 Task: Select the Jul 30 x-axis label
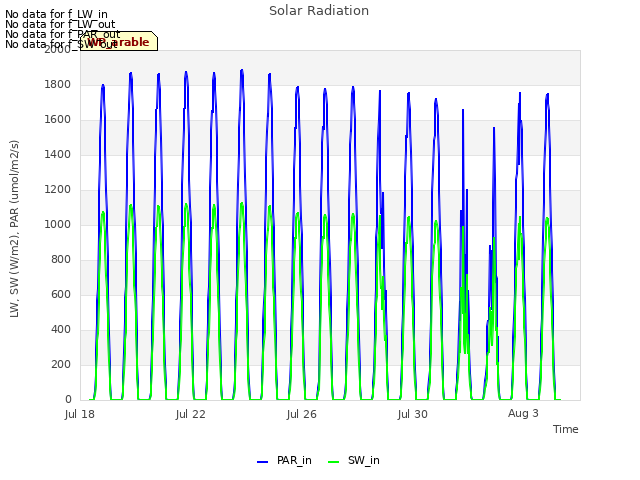coord(413,414)
